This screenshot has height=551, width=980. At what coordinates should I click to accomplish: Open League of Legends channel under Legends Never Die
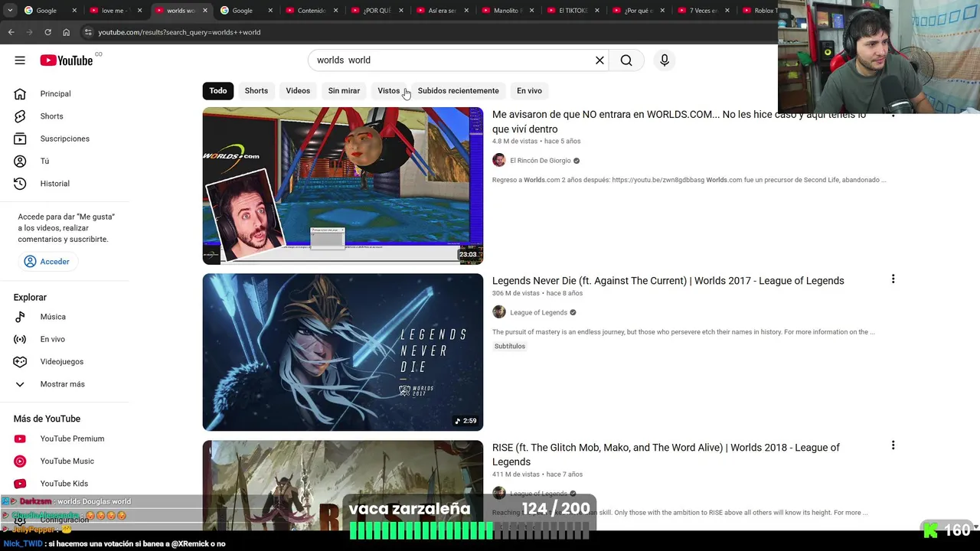[x=539, y=312]
